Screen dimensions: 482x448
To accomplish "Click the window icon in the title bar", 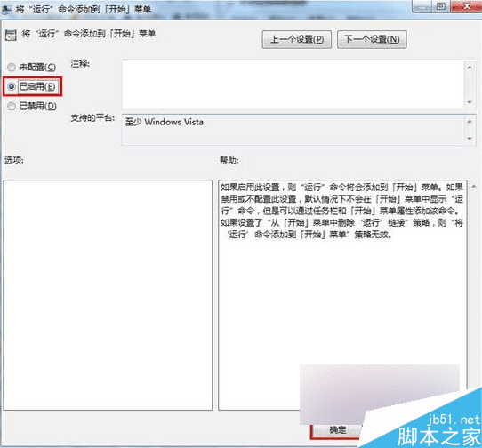I will [x=6, y=9].
